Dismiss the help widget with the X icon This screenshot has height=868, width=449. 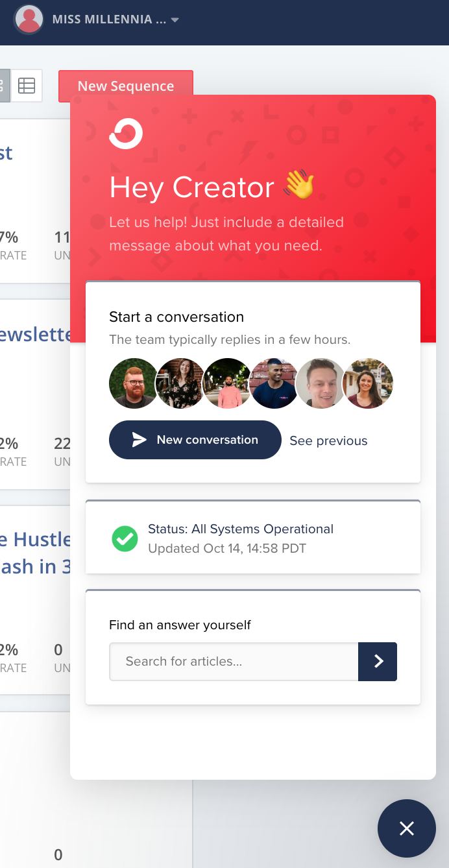[407, 828]
